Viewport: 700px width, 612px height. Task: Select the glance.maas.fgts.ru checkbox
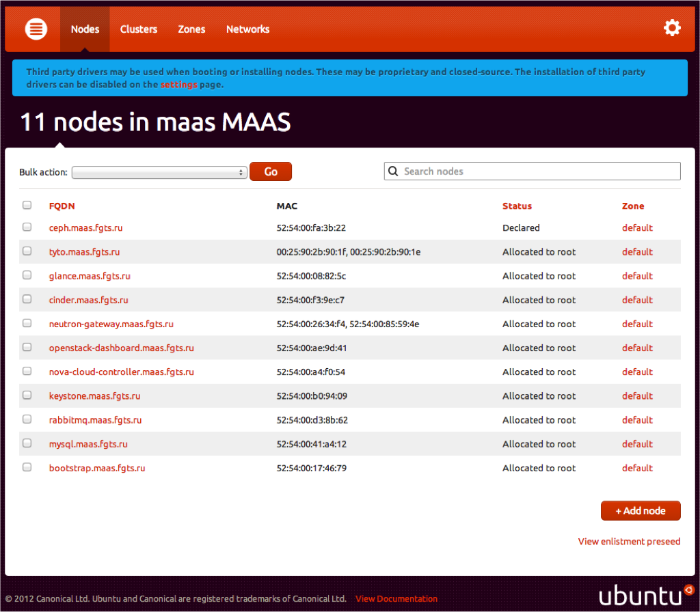pyautogui.click(x=27, y=275)
